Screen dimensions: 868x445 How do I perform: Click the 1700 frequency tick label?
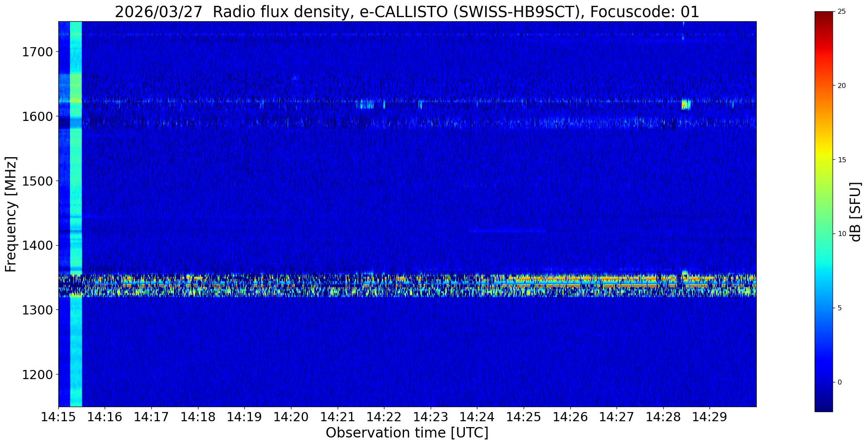tap(37, 52)
